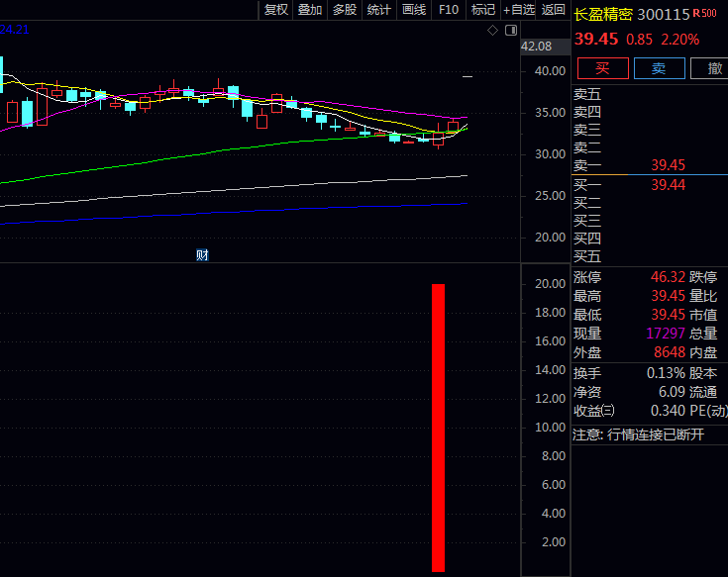This screenshot has width=728, height=577.
Task: Click 收益(三) earnings value 0.340
Action: pyautogui.click(x=668, y=411)
